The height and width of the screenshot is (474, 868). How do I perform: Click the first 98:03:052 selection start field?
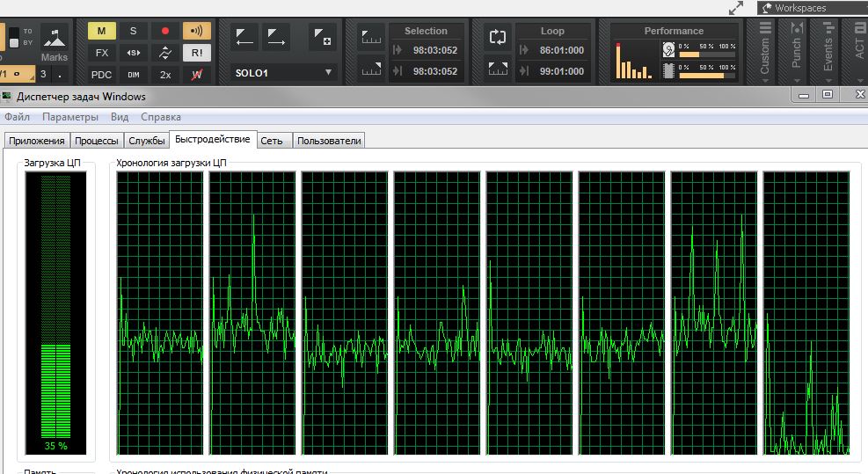click(x=435, y=50)
